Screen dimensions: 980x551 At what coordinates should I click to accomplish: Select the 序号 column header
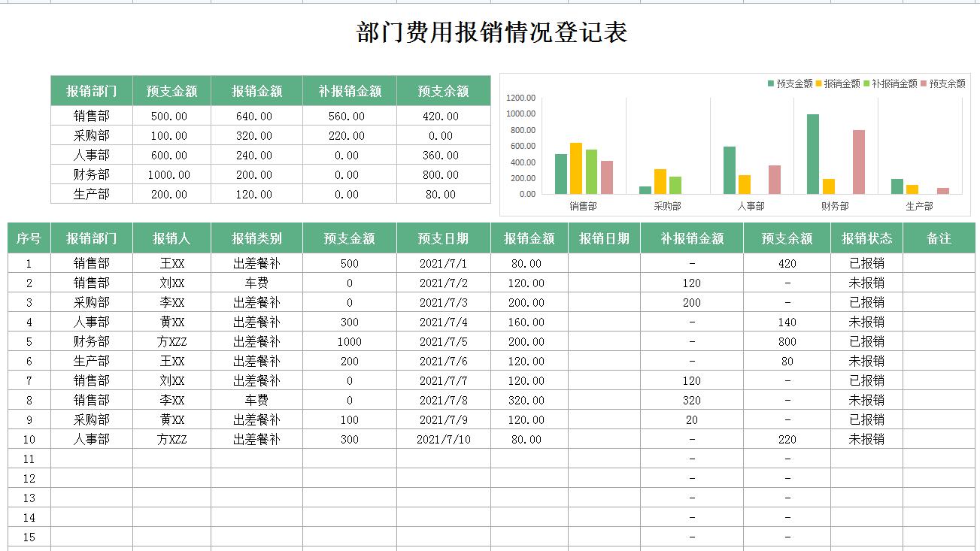click(x=28, y=237)
